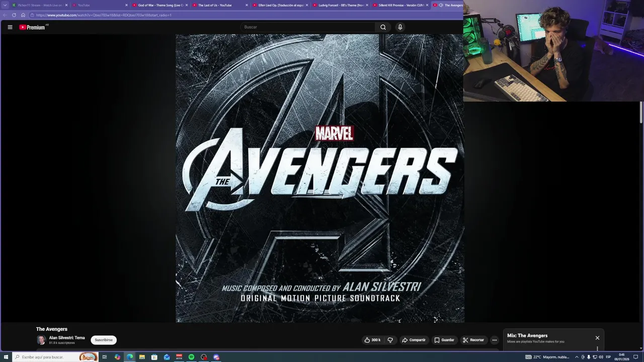Open the volume speaker tray icon

[601, 357]
